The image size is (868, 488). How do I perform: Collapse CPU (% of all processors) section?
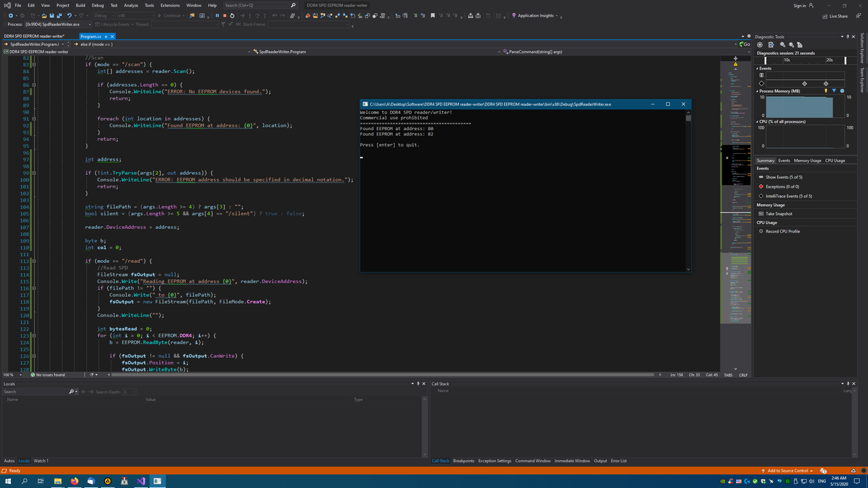click(x=757, y=121)
